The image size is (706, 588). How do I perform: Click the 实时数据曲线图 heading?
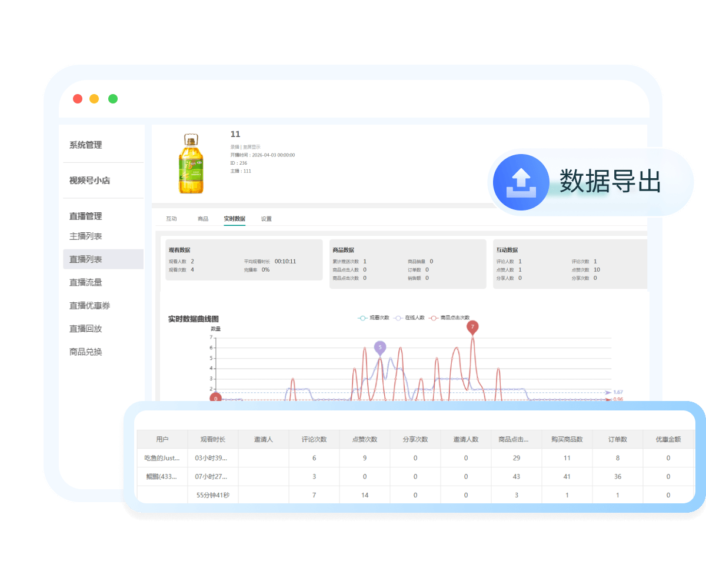point(194,319)
